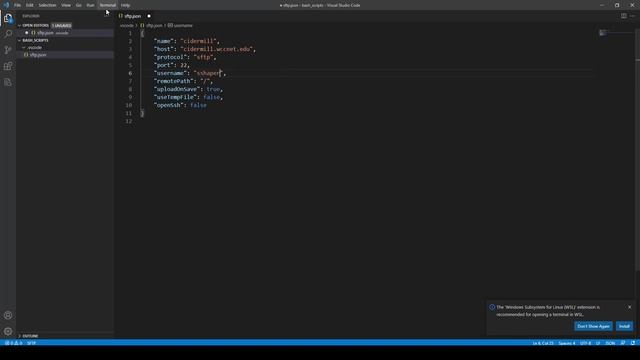Click the "remotePath" key on line 7
The width and height of the screenshot is (640, 360).
click(x=174, y=81)
